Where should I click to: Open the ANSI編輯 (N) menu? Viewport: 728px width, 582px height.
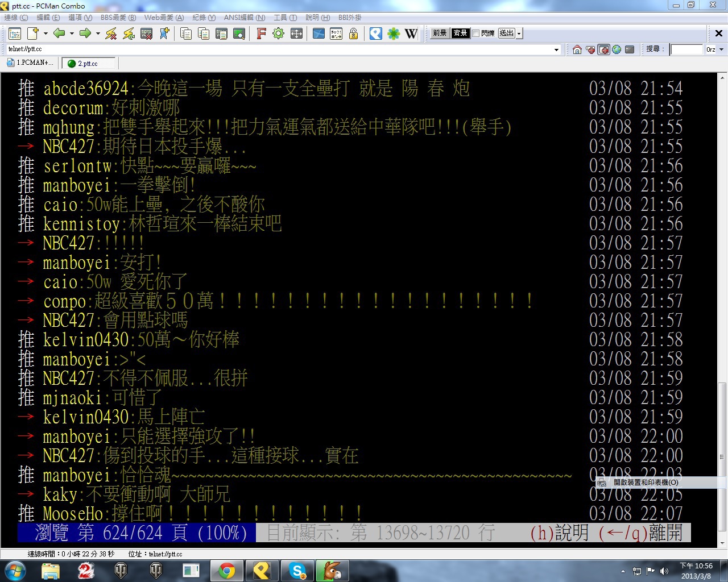click(x=245, y=18)
